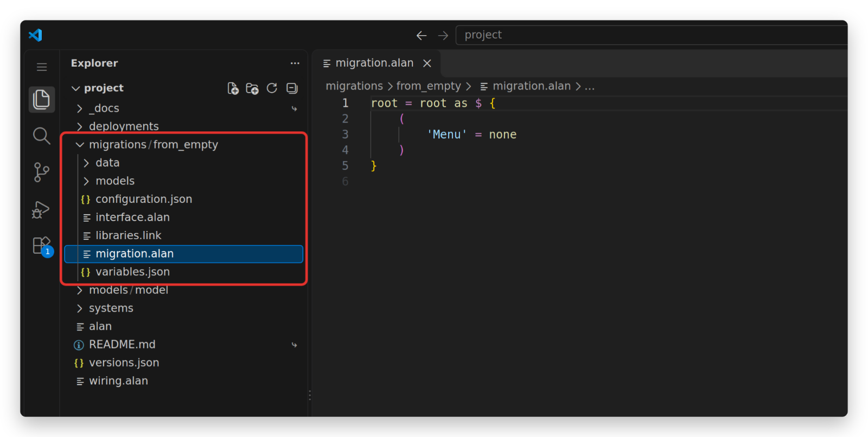Refresh the Explorer file tree
868x437 pixels.
272,88
